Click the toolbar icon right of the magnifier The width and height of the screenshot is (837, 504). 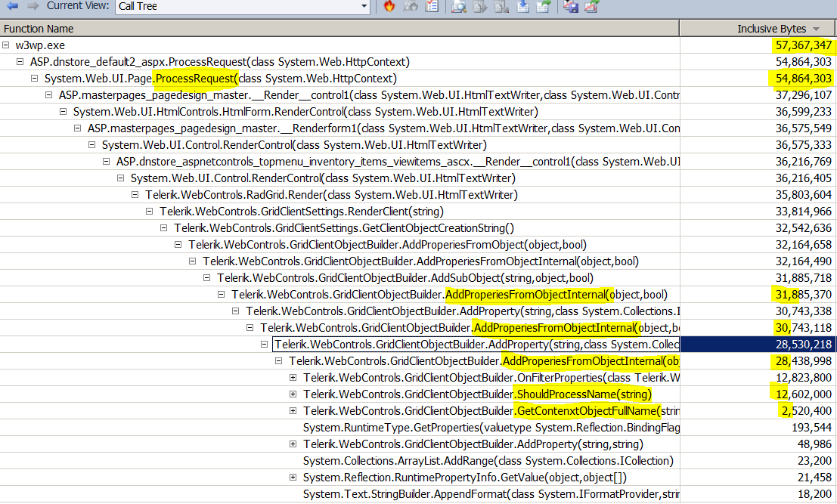click(480, 6)
